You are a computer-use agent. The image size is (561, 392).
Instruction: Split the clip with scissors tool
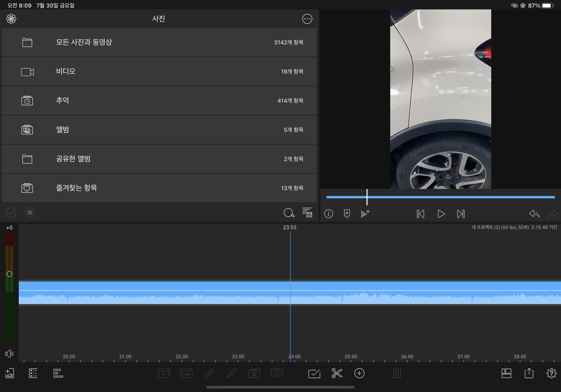point(337,373)
